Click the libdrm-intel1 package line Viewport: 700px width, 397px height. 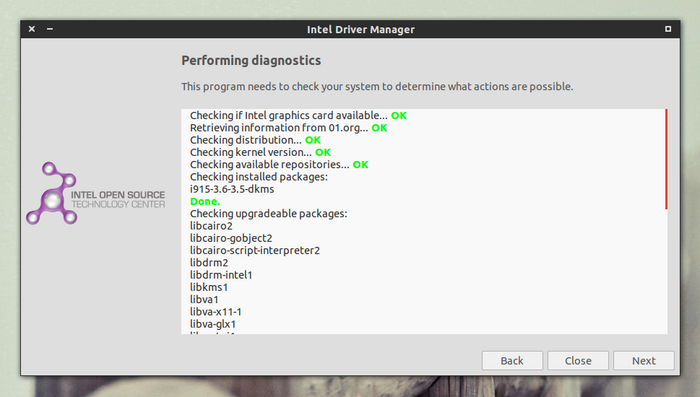click(x=221, y=275)
